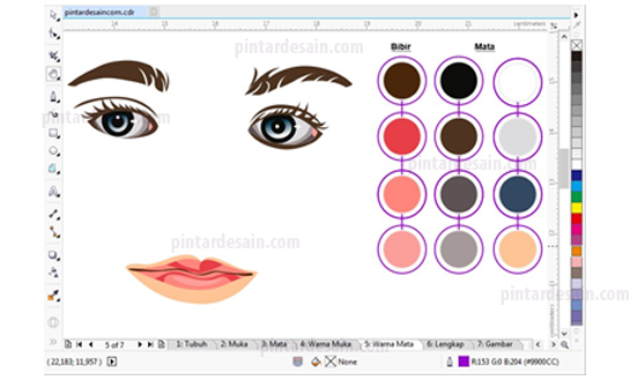Open the navigator zoom icon at corner

click(x=565, y=345)
